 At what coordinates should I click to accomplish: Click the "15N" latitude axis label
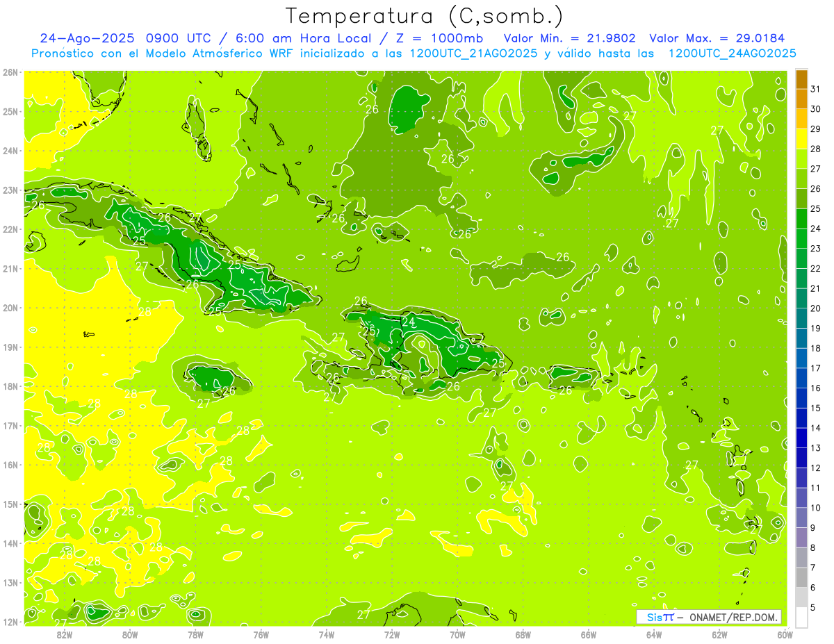(10, 504)
